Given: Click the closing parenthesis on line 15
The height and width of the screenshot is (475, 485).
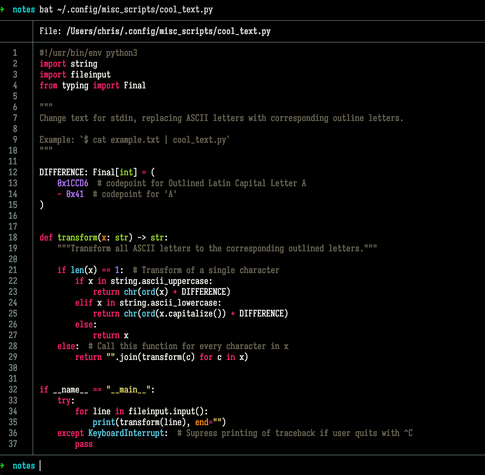Looking at the screenshot, I should [41, 205].
